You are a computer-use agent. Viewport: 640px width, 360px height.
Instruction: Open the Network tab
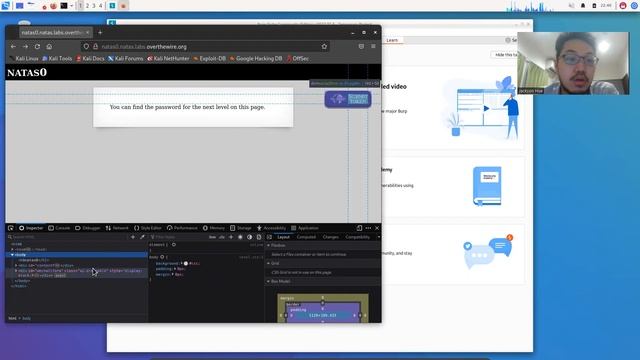[x=117, y=228]
